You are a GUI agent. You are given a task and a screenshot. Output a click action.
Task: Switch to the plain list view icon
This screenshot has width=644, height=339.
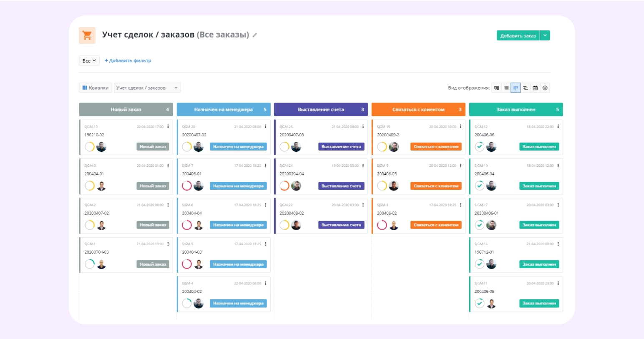pos(506,88)
